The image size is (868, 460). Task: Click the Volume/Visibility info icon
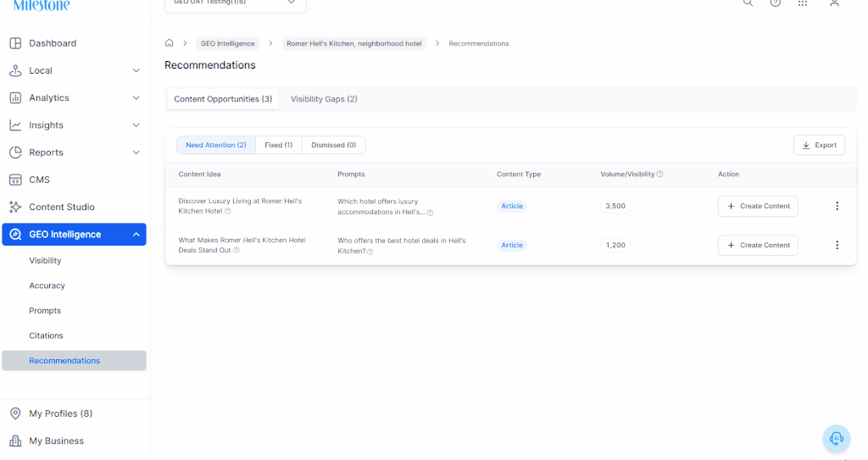pos(659,174)
